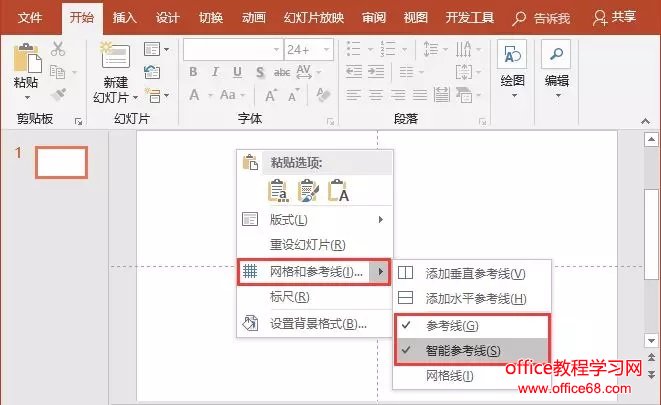
Task: Toggle Italic formatting
Action: [x=215, y=72]
